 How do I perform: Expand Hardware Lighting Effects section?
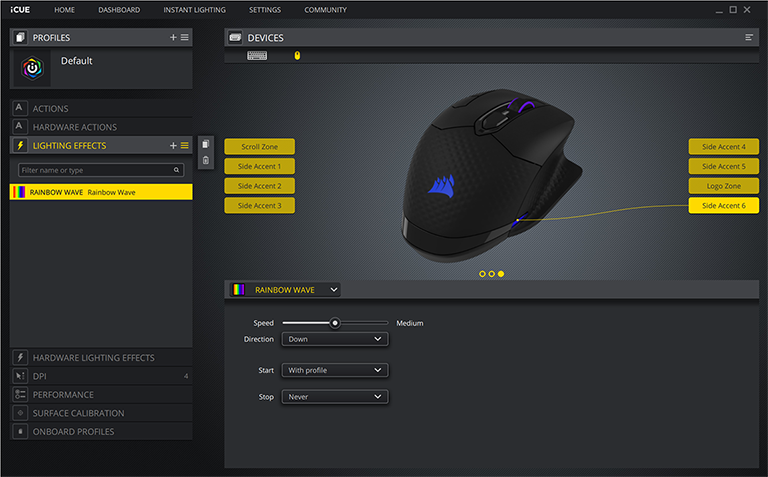coord(101,358)
